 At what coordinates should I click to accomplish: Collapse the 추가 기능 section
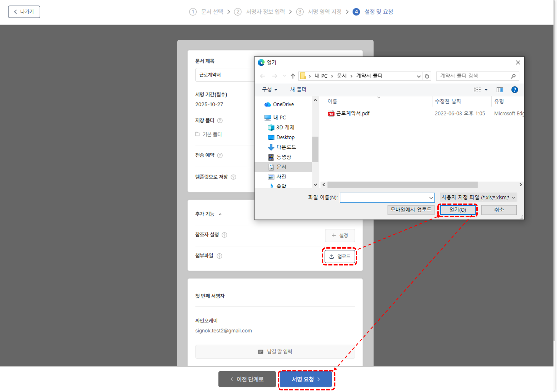coord(220,214)
